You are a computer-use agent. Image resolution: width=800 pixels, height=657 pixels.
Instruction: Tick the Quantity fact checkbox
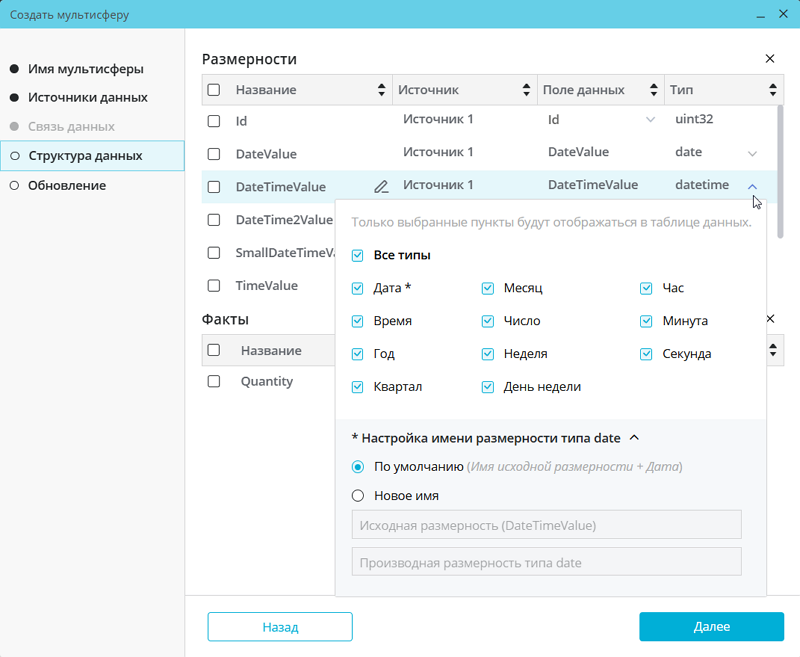(x=214, y=381)
